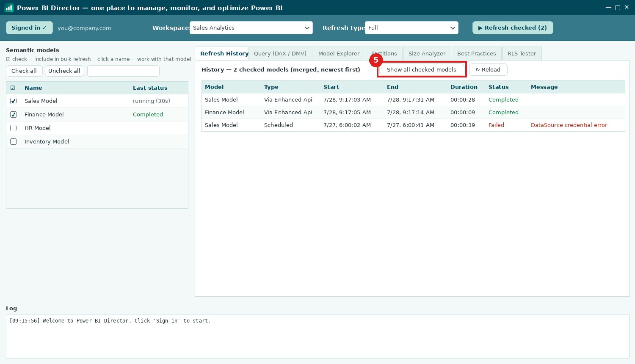635x364 pixels.
Task: Select Finance Model name in models list
Action: pos(44,114)
